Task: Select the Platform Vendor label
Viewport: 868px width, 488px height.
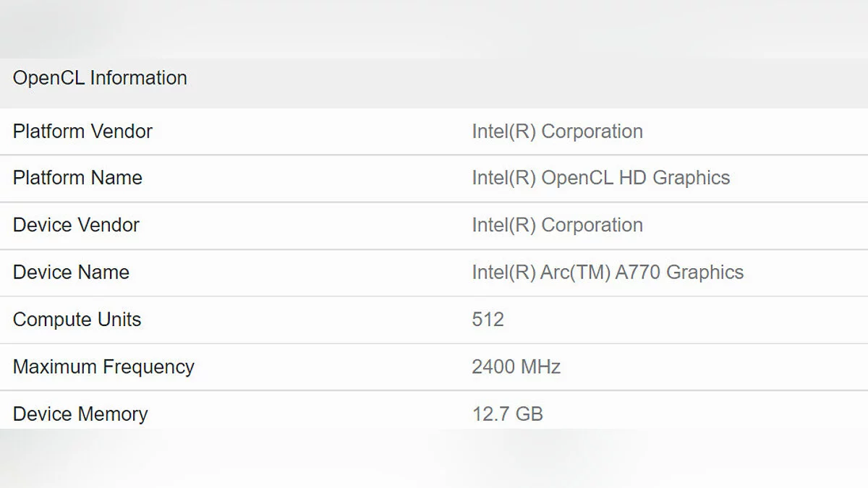Action: [x=82, y=132]
